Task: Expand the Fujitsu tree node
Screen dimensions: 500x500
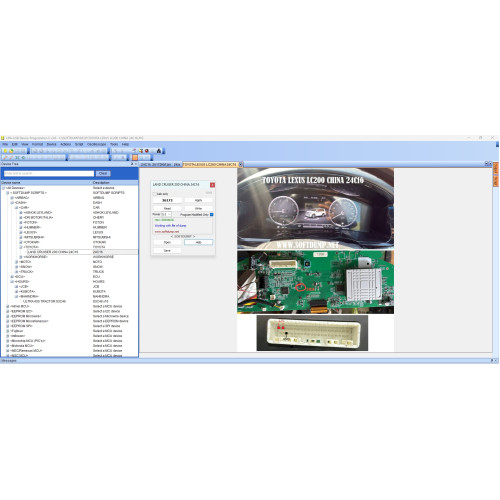Action: click(x=8, y=331)
